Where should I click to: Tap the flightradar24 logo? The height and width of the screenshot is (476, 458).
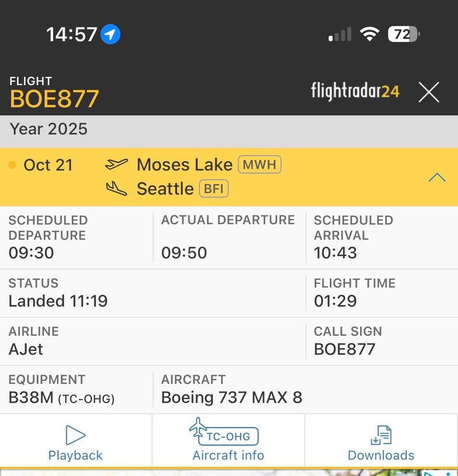coord(355,92)
